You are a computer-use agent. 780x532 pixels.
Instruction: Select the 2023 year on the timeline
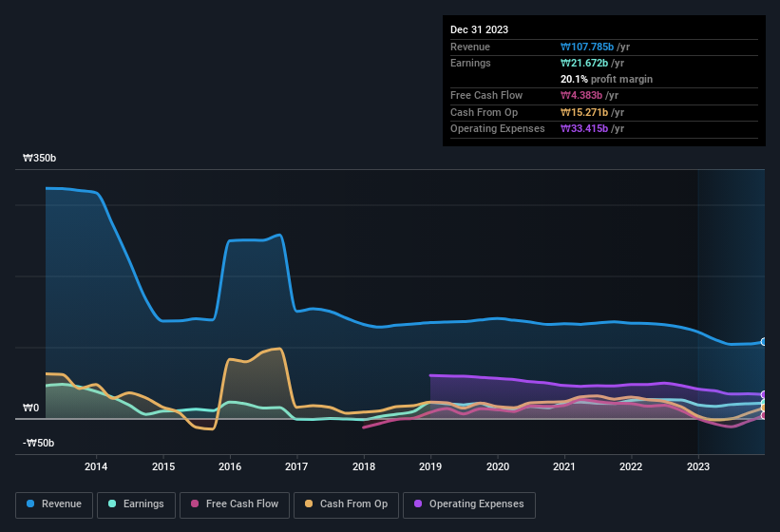pyautogui.click(x=698, y=466)
